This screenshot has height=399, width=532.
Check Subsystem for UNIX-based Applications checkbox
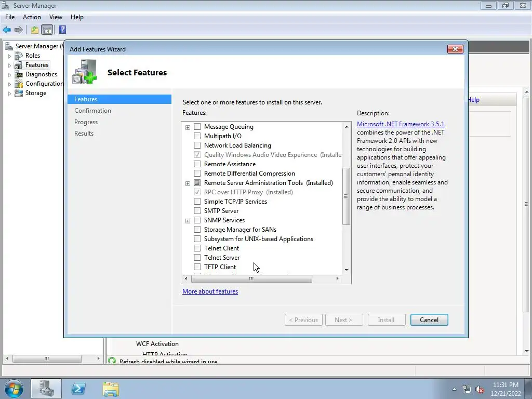click(x=197, y=239)
